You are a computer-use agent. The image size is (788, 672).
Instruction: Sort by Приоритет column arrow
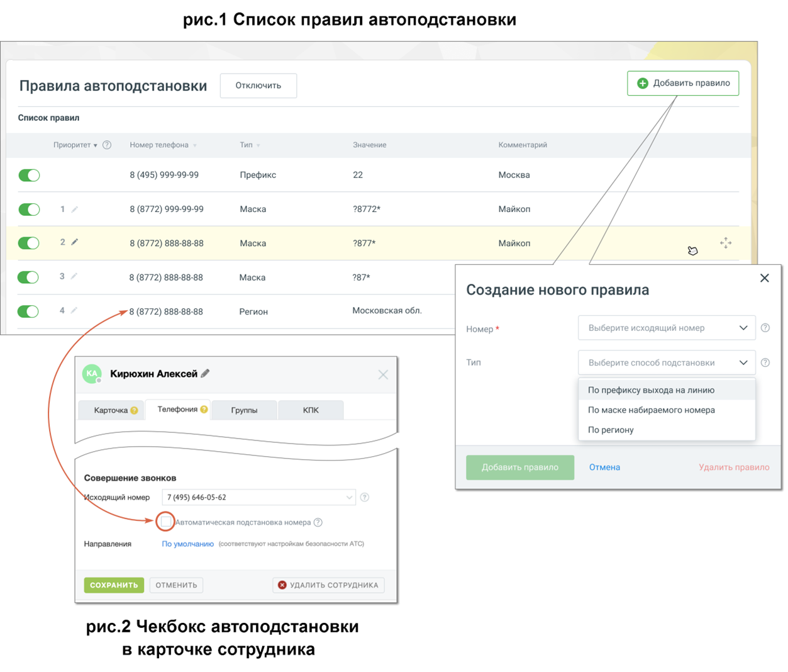pyautogui.click(x=96, y=145)
